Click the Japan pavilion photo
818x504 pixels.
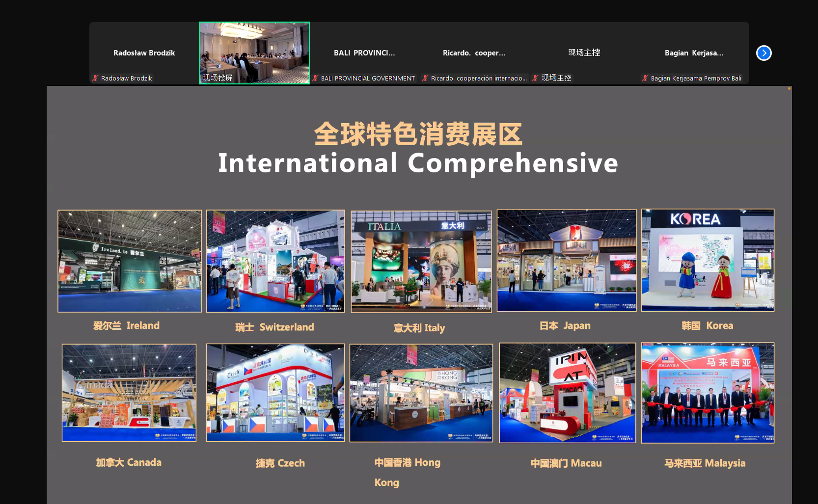pos(567,261)
